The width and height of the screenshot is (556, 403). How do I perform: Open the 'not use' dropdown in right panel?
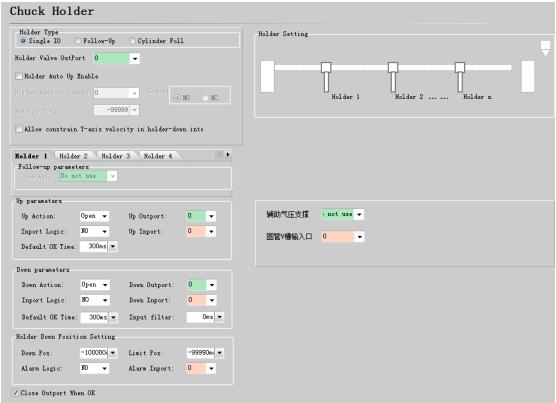pyautogui.click(x=359, y=214)
